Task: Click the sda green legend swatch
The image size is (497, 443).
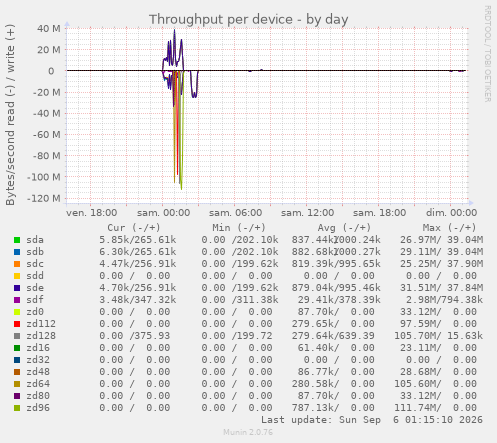Action: tap(17, 240)
